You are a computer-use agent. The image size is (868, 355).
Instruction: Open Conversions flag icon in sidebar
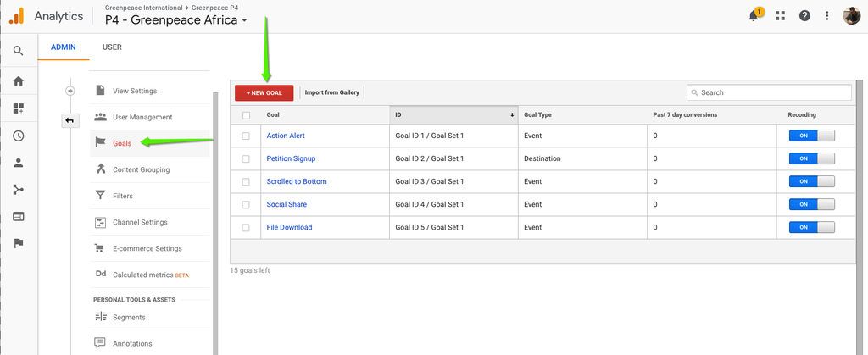pyautogui.click(x=19, y=243)
